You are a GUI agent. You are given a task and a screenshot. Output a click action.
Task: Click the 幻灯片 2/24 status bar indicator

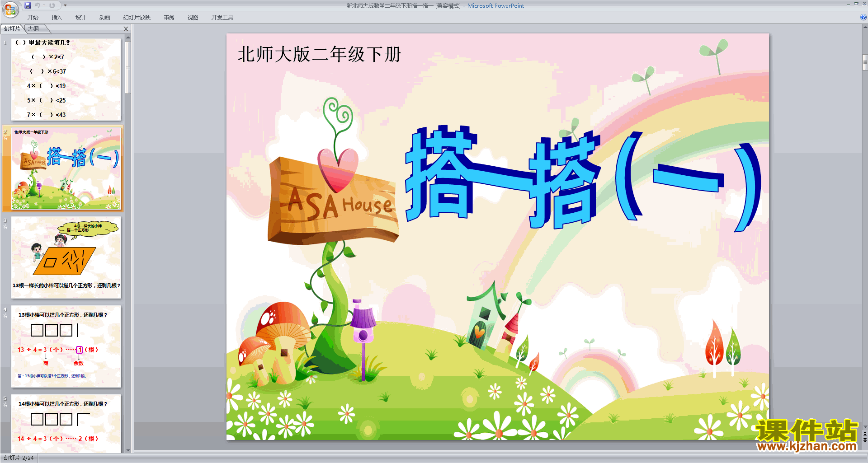19,458
